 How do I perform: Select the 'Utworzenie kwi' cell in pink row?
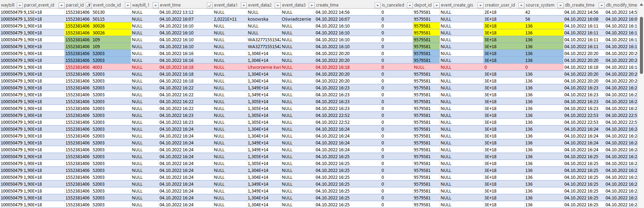coord(264,67)
